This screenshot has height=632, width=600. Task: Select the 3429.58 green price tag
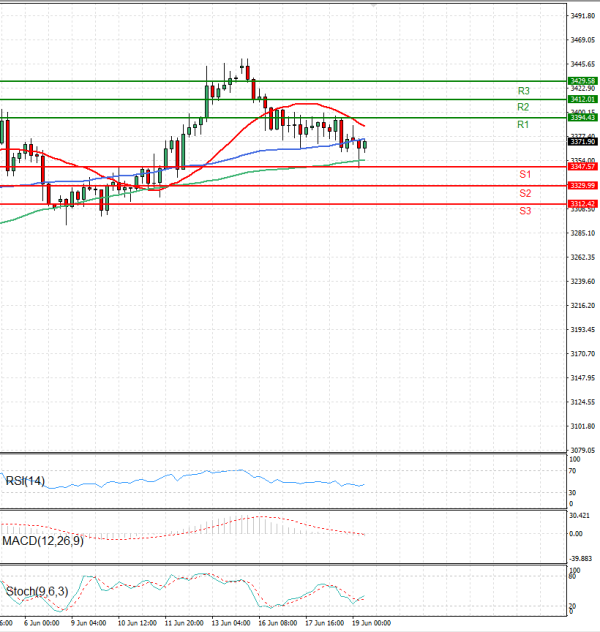[582, 80]
